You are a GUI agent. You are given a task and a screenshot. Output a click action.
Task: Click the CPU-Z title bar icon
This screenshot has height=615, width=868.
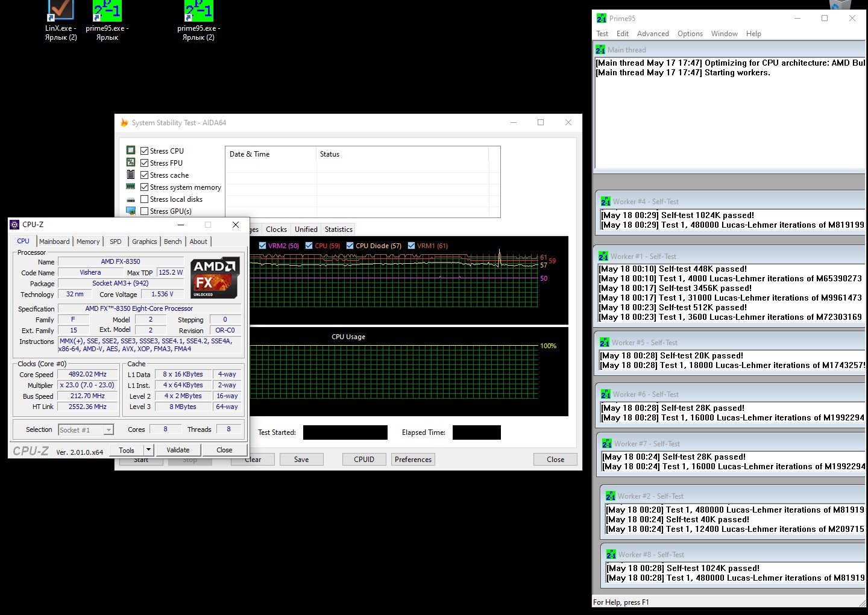(14, 225)
